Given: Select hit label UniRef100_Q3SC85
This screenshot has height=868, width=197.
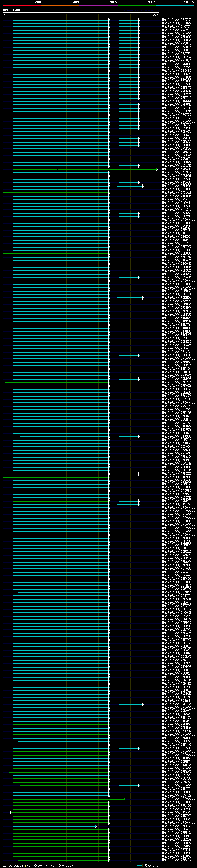Looking at the screenshot, I should 177,71.
